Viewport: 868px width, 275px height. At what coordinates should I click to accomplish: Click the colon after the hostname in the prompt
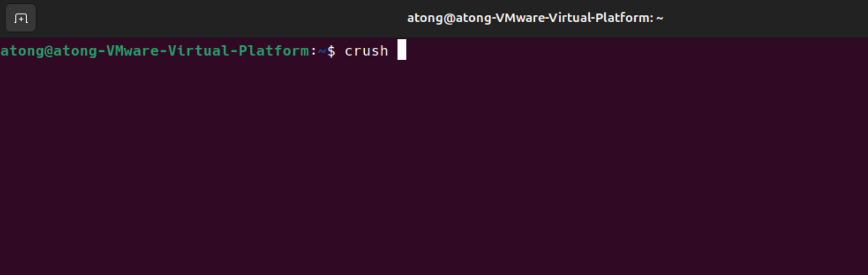(x=313, y=52)
